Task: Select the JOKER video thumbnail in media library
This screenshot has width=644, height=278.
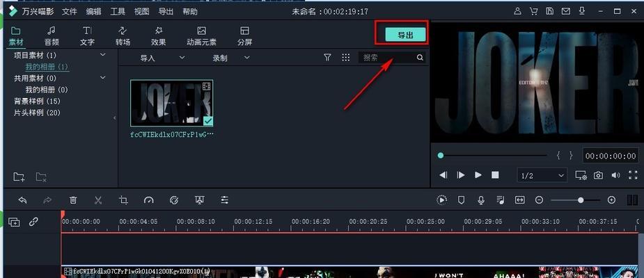Action: tap(172, 103)
